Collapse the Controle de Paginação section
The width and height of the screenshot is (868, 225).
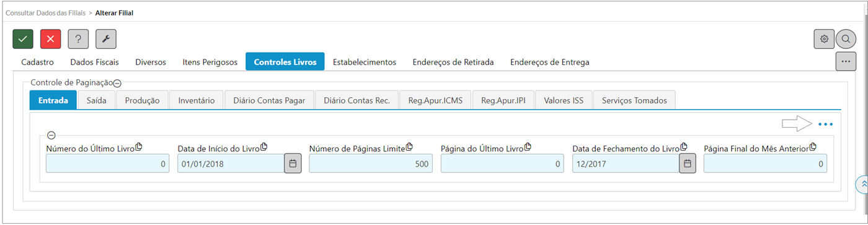(117, 82)
